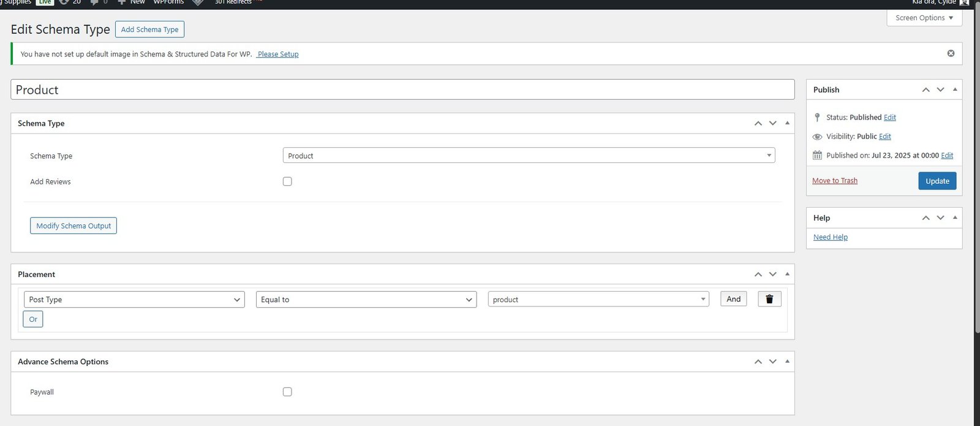Toggle collapse of Publish panel
980x426 pixels.
coord(955,89)
